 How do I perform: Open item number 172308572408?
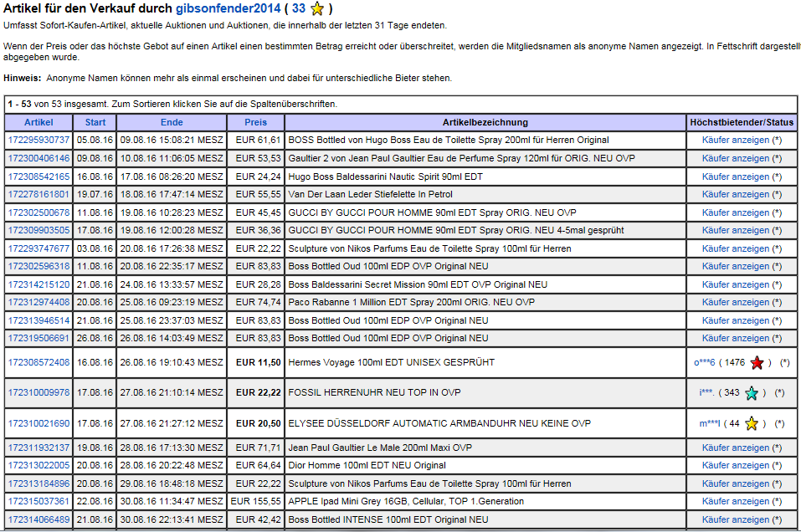pos(39,362)
